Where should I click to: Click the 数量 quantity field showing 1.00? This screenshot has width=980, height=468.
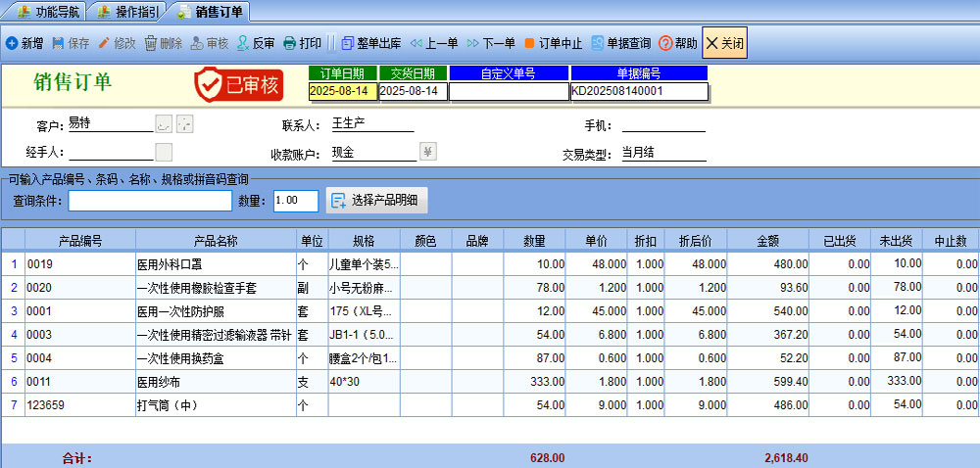(295, 201)
